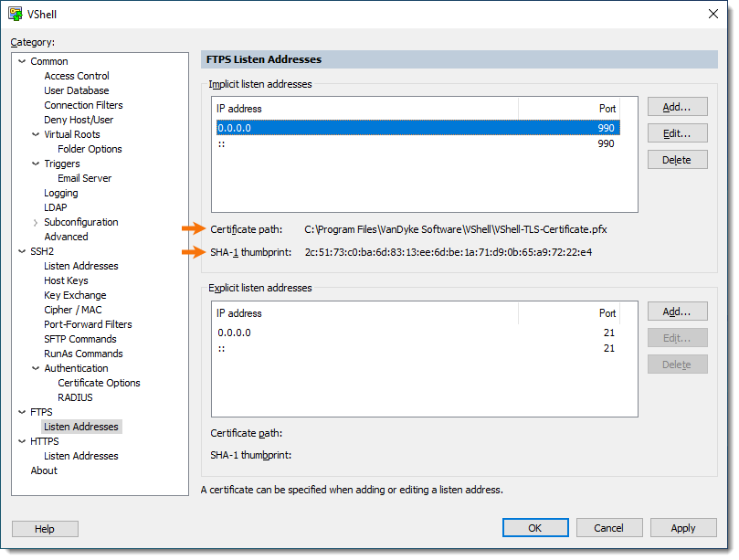Open the Host Keys settings page
739x560 pixels.
tap(66, 280)
